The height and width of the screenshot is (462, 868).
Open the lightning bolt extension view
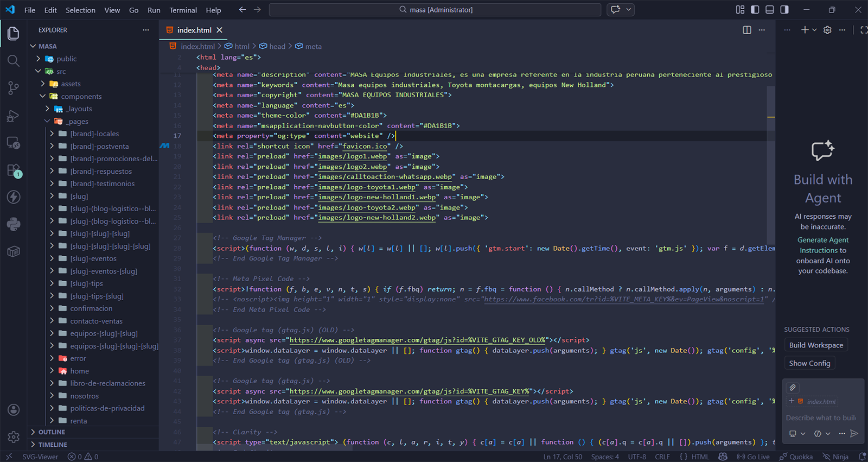tap(14, 197)
